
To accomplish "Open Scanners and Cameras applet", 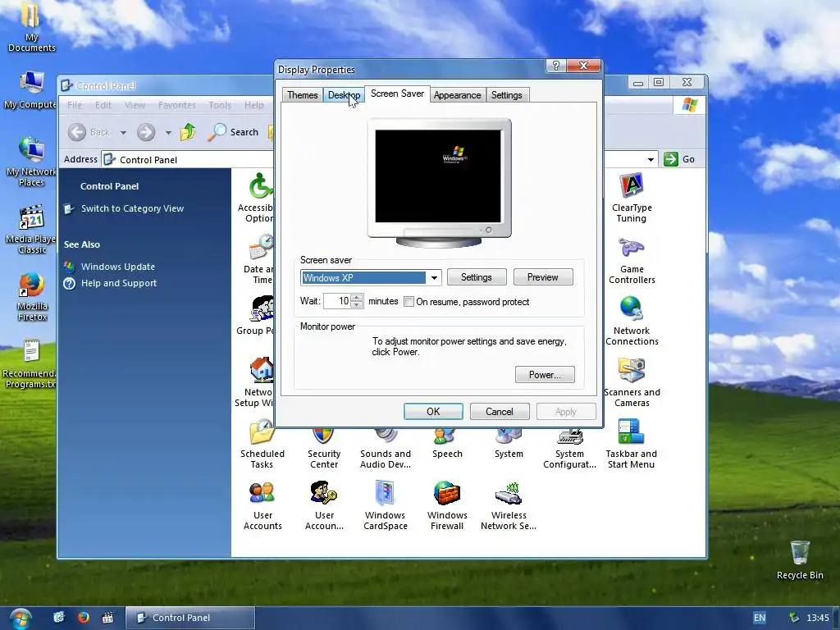I will pyautogui.click(x=632, y=382).
